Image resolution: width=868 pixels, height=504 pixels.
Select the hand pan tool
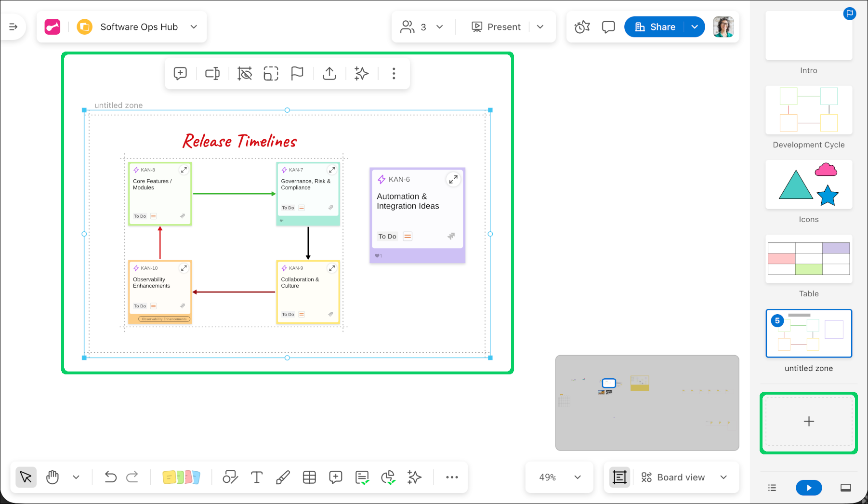[53, 477]
